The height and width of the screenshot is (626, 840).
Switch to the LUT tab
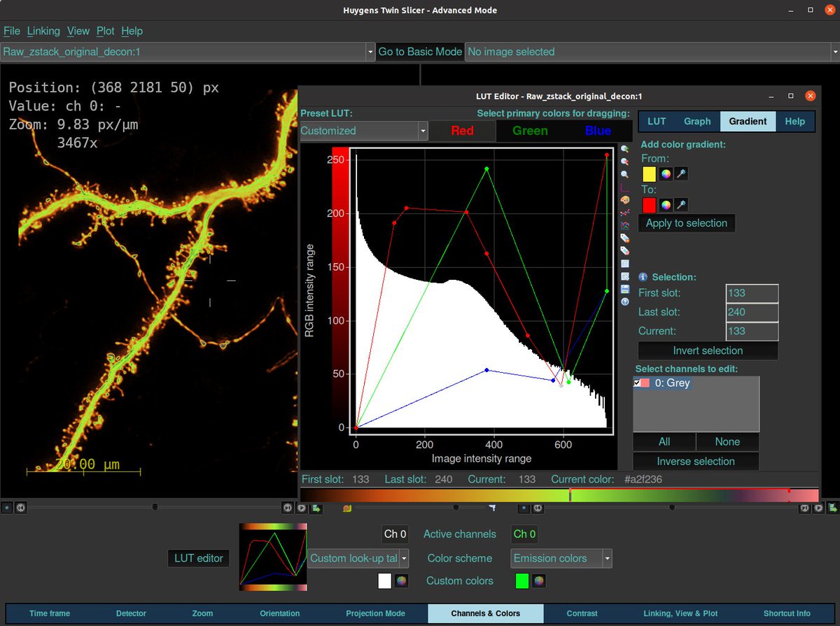tap(657, 121)
